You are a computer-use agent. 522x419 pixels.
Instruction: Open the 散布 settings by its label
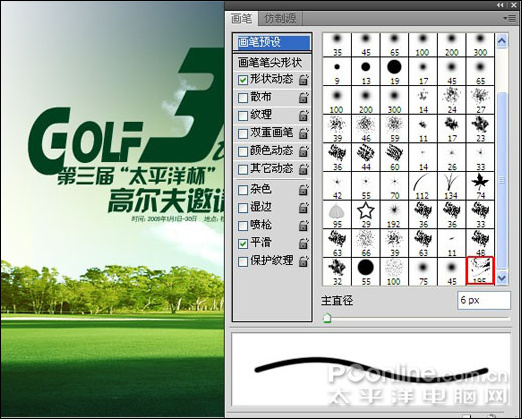(x=261, y=97)
